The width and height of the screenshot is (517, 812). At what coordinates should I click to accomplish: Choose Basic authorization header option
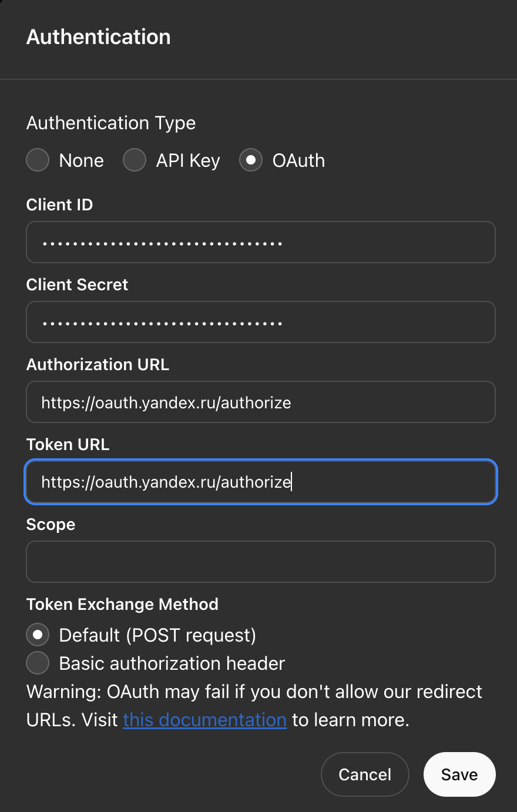[38, 663]
